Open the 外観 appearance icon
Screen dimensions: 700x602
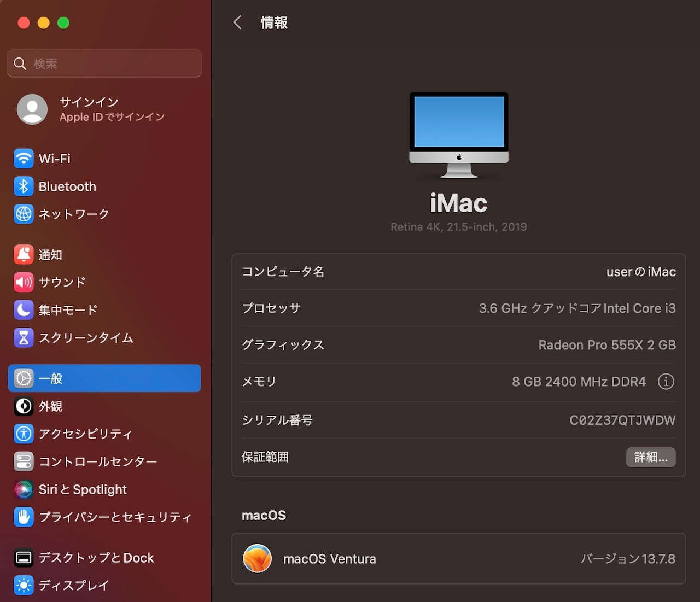click(24, 406)
